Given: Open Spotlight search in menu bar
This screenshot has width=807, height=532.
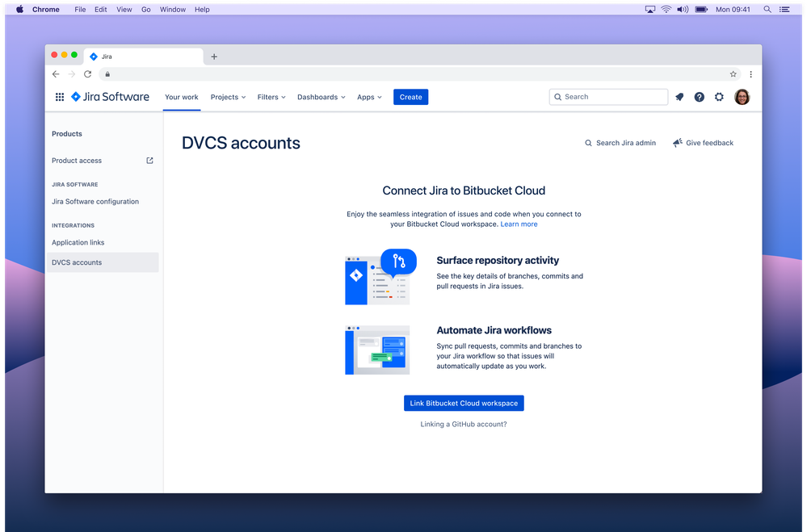Looking at the screenshot, I should click(x=767, y=9).
